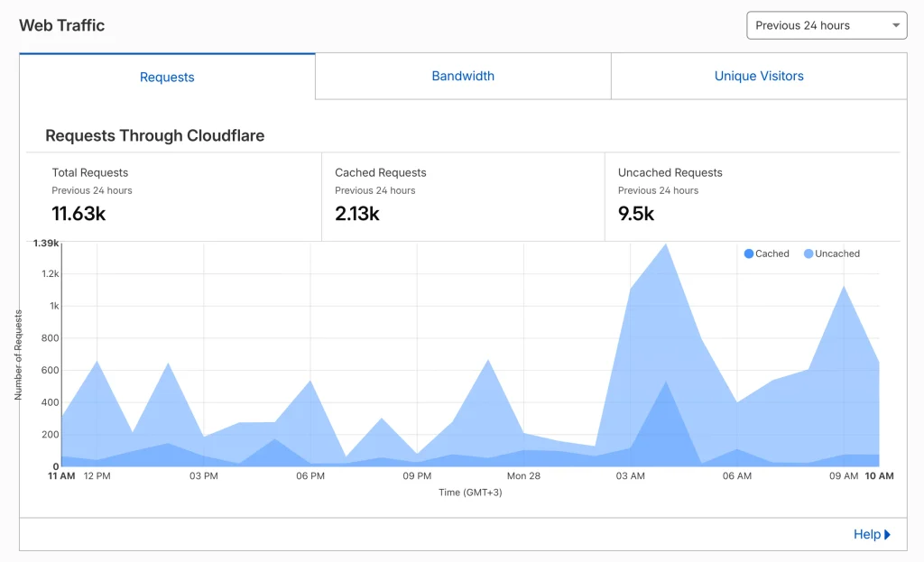The width and height of the screenshot is (924, 562).
Task: Click the uncached peak at 09 AM
Action: tap(844, 287)
